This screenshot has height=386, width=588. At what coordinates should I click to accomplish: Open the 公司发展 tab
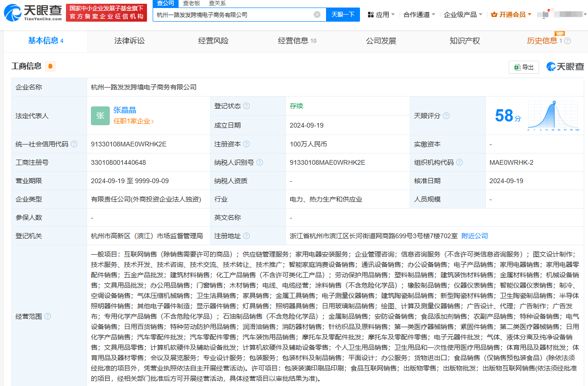[381, 41]
